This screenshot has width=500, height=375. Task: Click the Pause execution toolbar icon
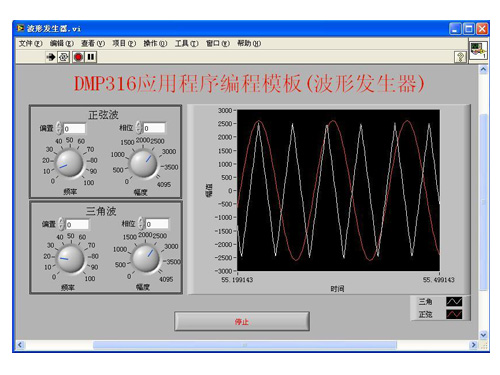[x=91, y=57]
